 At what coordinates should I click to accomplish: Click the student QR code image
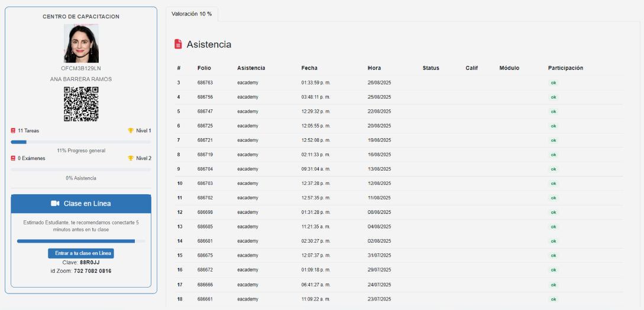tap(81, 104)
